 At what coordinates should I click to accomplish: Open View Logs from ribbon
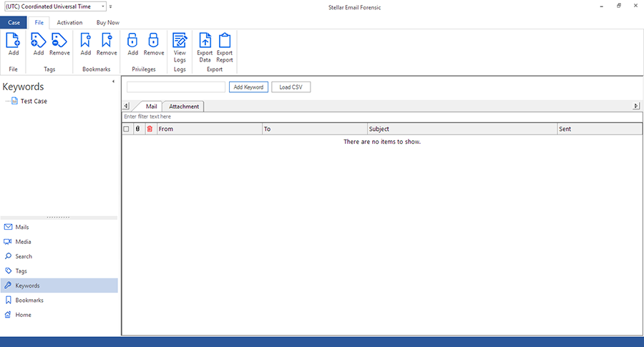tap(180, 48)
